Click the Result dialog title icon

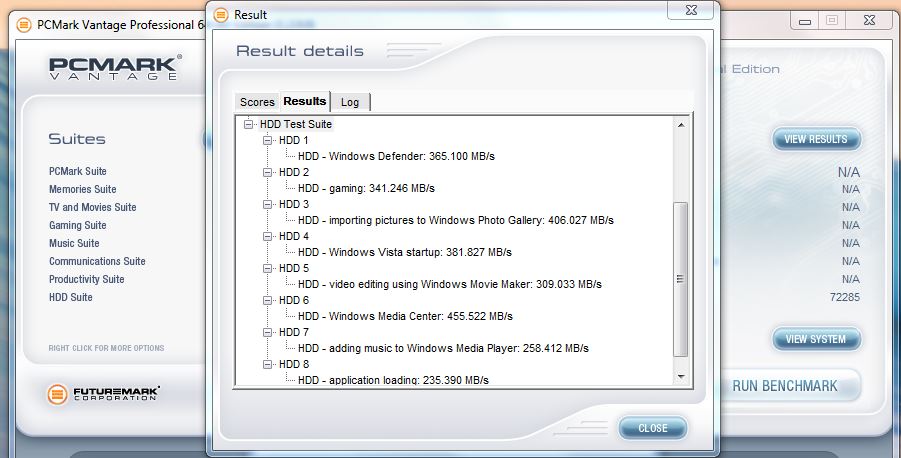tap(221, 15)
